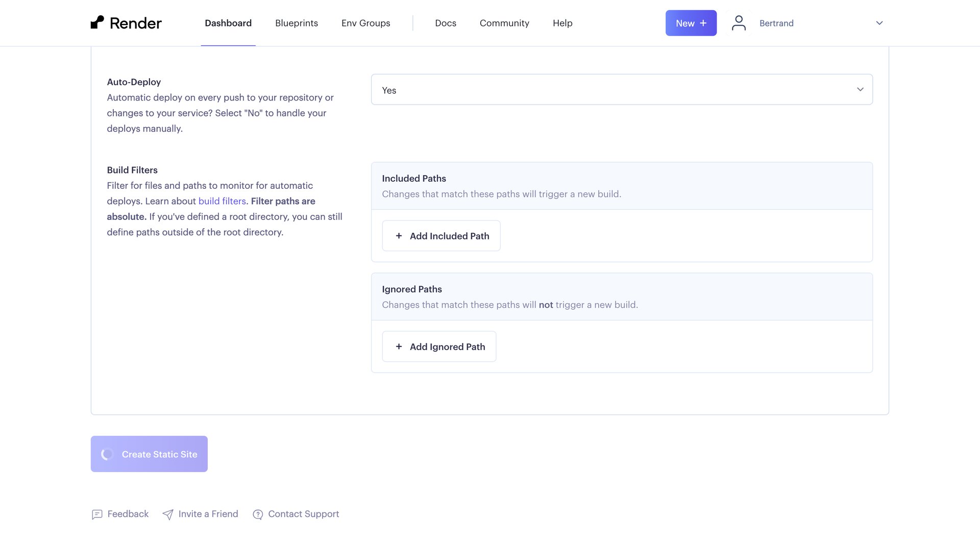980x542 pixels.
Task: Collapse the Yes dropdown chevron
Action: (x=860, y=89)
